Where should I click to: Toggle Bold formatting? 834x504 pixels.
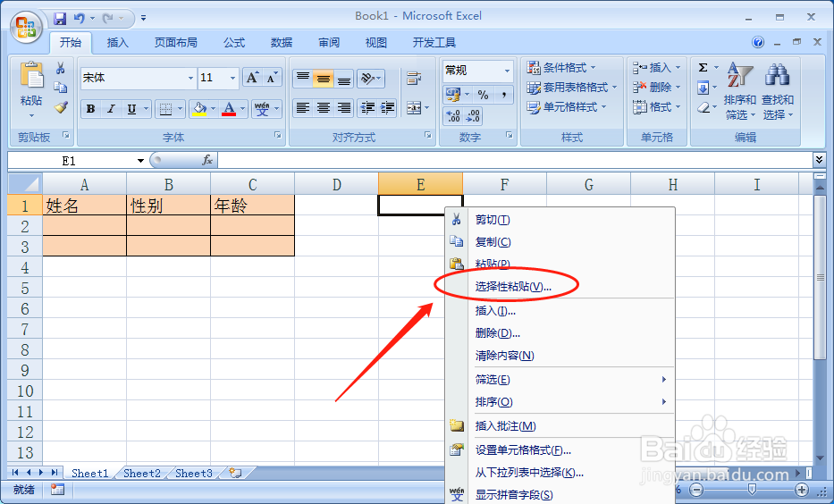pyautogui.click(x=91, y=109)
